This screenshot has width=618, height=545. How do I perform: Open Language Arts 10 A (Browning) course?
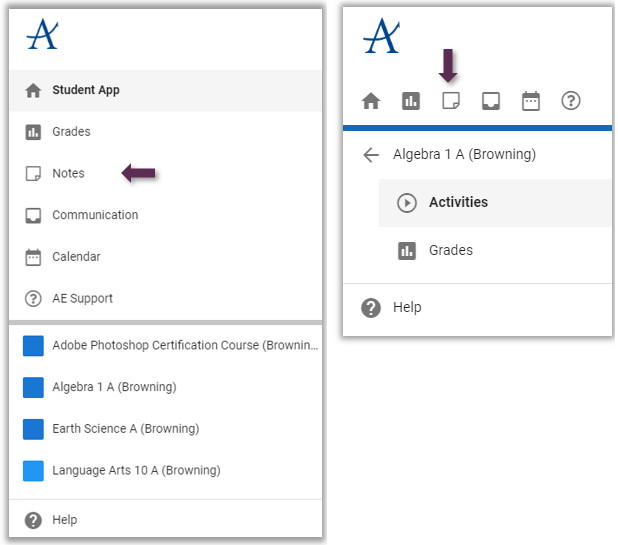(136, 470)
